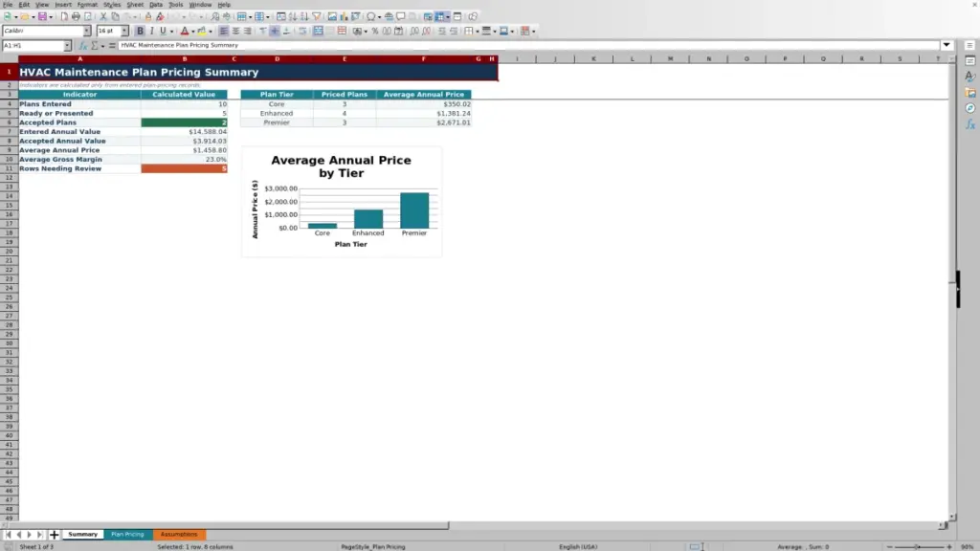Viewport: 980px width, 551px height.
Task: Add a new sheet with the plus button
Action: (x=54, y=535)
